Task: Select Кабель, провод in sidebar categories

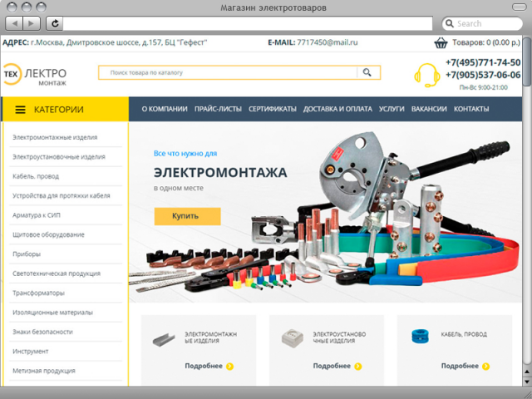Action: (x=36, y=176)
